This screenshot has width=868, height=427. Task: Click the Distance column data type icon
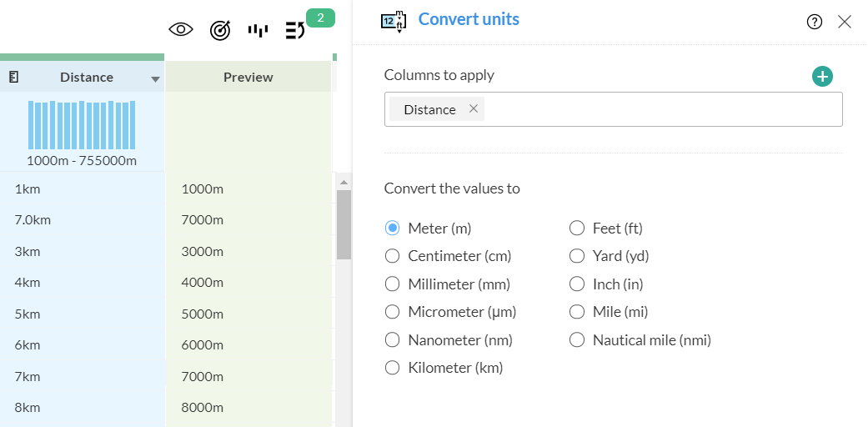tap(14, 77)
